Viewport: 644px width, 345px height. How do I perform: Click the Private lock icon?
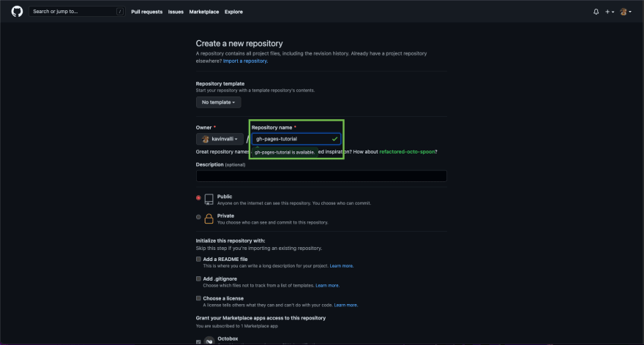[x=209, y=219]
